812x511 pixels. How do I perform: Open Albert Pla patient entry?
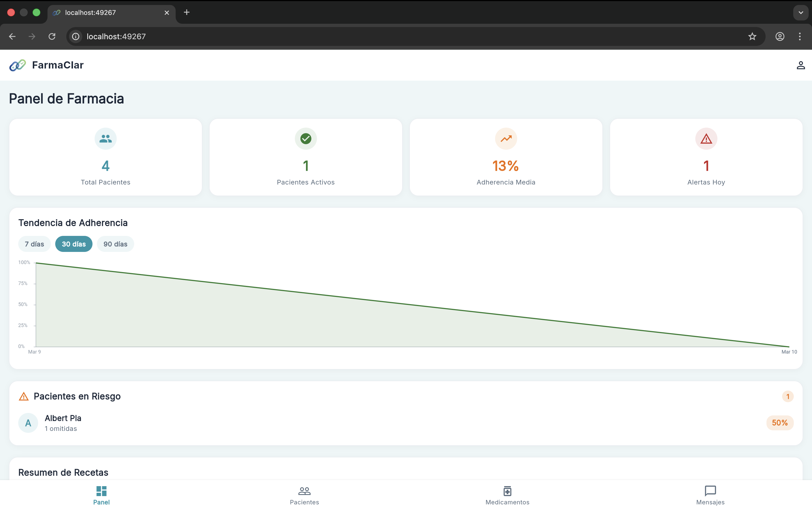pos(63,423)
